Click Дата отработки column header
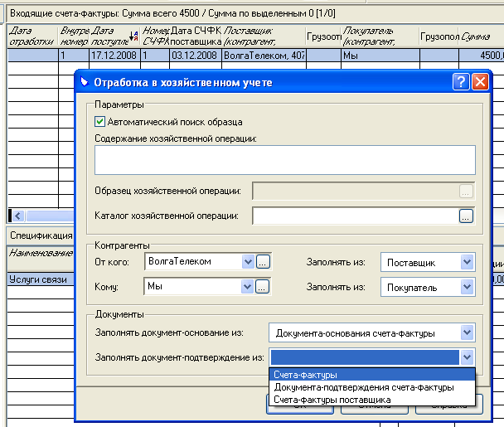The width and height of the screenshot is (504, 427). [x=32, y=36]
